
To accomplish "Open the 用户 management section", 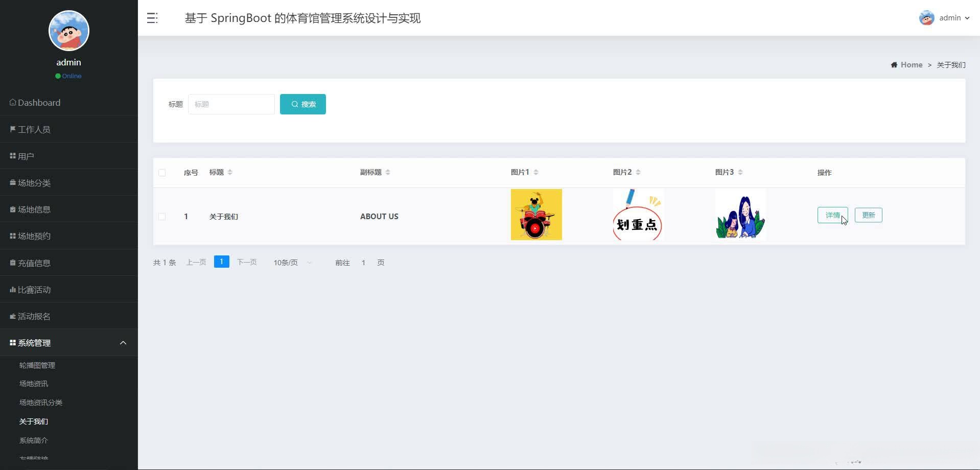I will pyautogui.click(x=25, y=155).
